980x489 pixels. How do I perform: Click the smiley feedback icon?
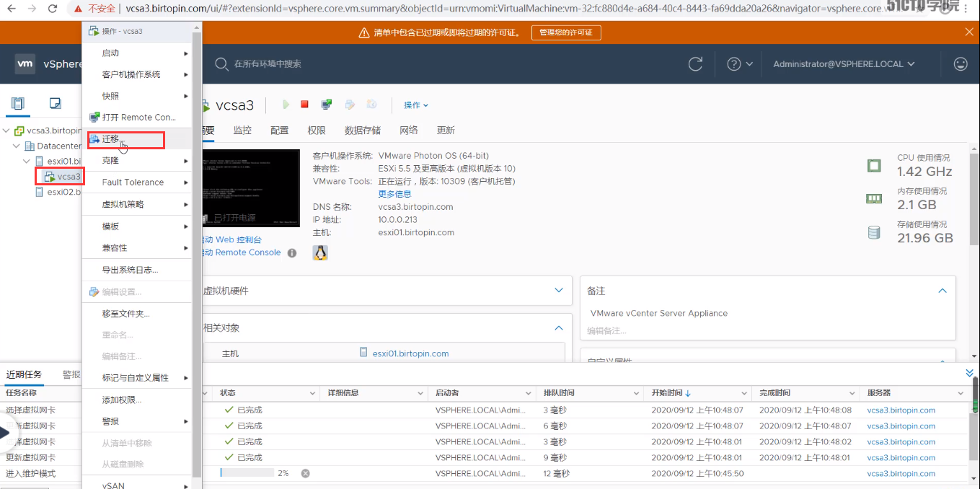click(961, 63)
